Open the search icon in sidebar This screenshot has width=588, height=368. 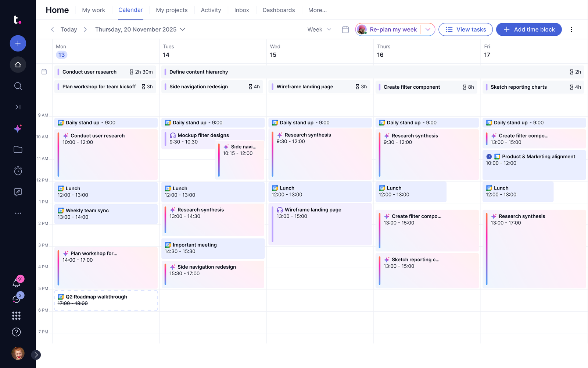click(x=18, y=86)
